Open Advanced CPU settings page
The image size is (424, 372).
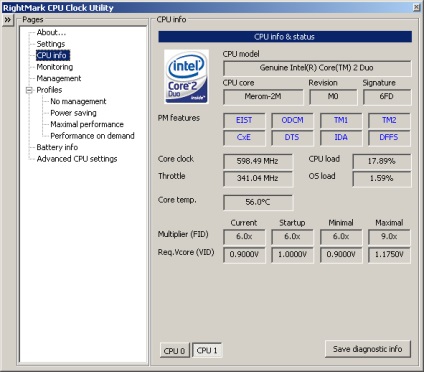coord(77,159)
